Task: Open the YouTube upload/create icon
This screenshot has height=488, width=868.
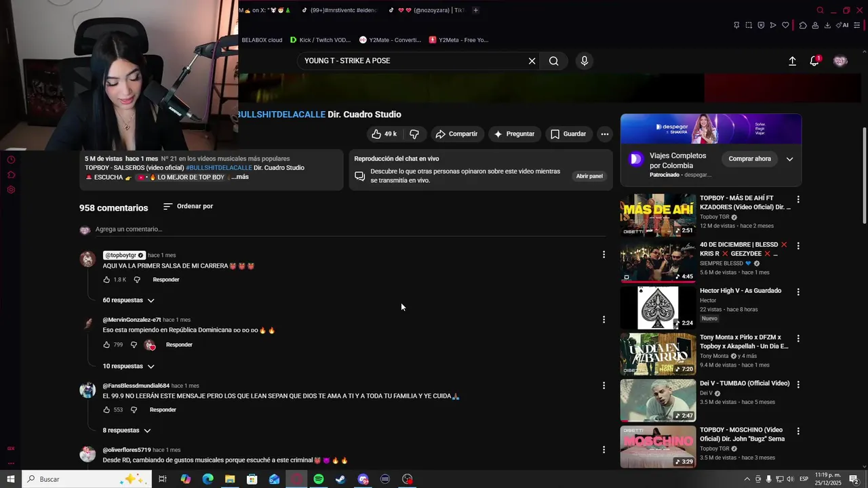Action: coord(792,61)
